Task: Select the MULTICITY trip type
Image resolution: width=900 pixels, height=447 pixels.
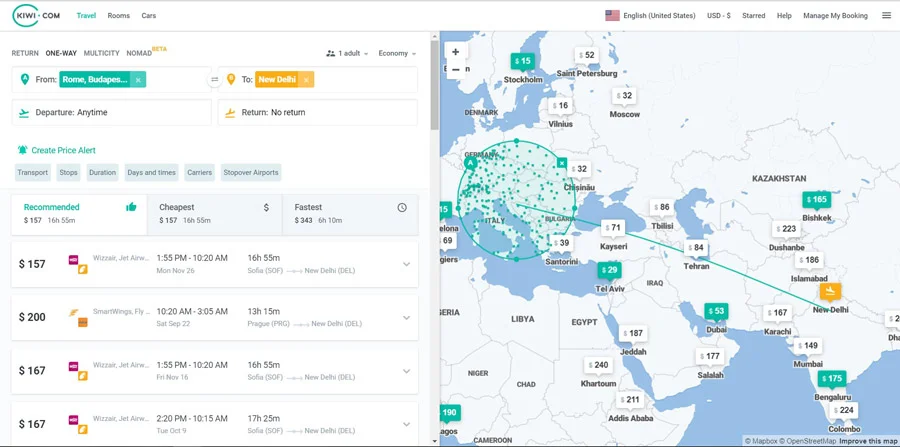Action: (x=102, y=53)
